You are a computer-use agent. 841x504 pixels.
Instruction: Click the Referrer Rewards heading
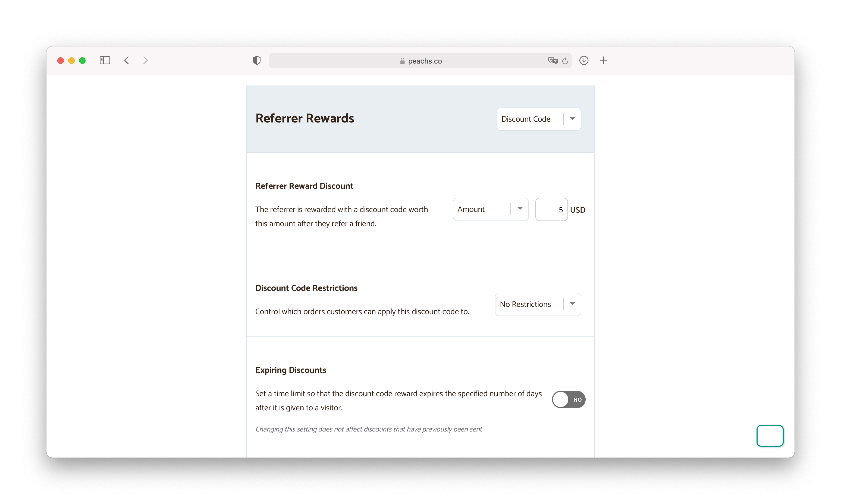305,118
